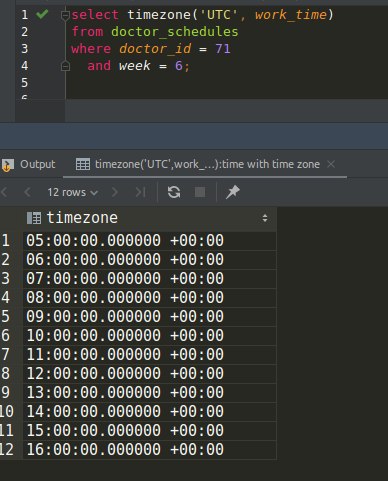Click doctor_id in the where clause
Viewport: 388px width, 481px height.
tap(155, 49)
